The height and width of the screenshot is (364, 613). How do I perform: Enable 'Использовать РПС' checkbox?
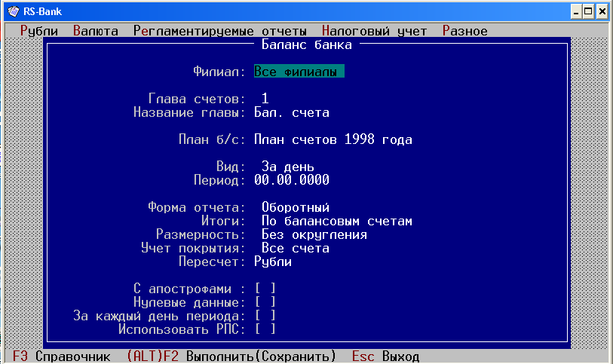click(265, 329)
